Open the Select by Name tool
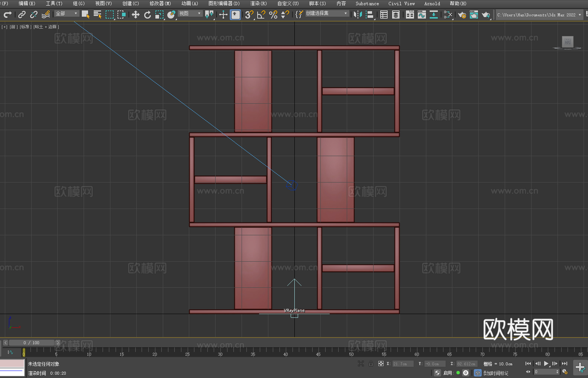The image size is (588, 378). [x=97, y=14]
